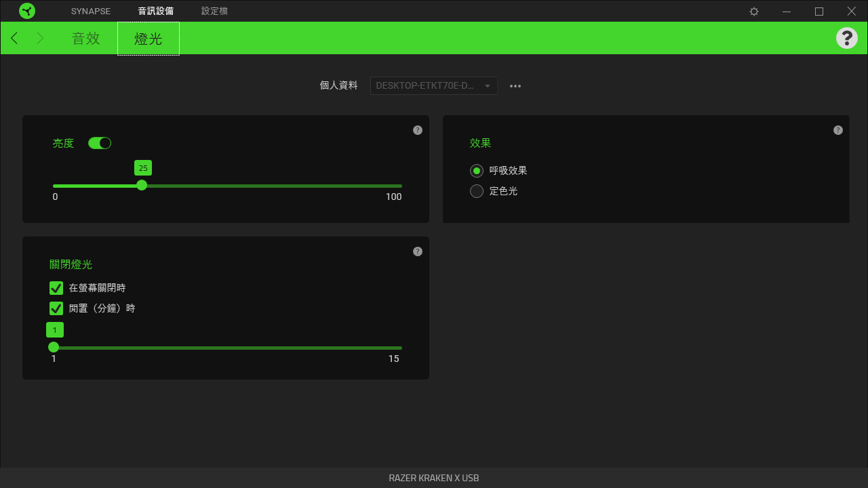Select the 定色光 radio option
The height and width of the screenshot is (488, 868).
click(x=477, y=191)
